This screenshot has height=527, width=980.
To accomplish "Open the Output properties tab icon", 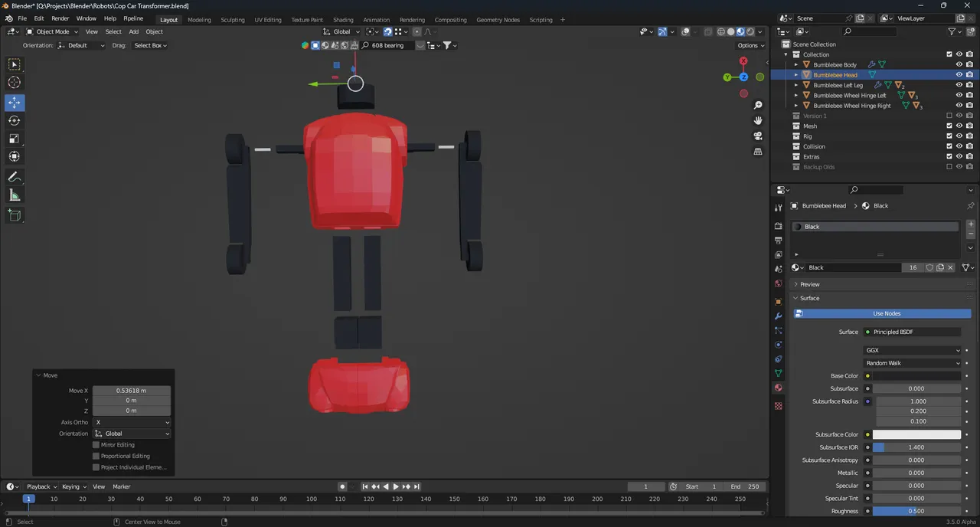I will (x=779, y=241).
